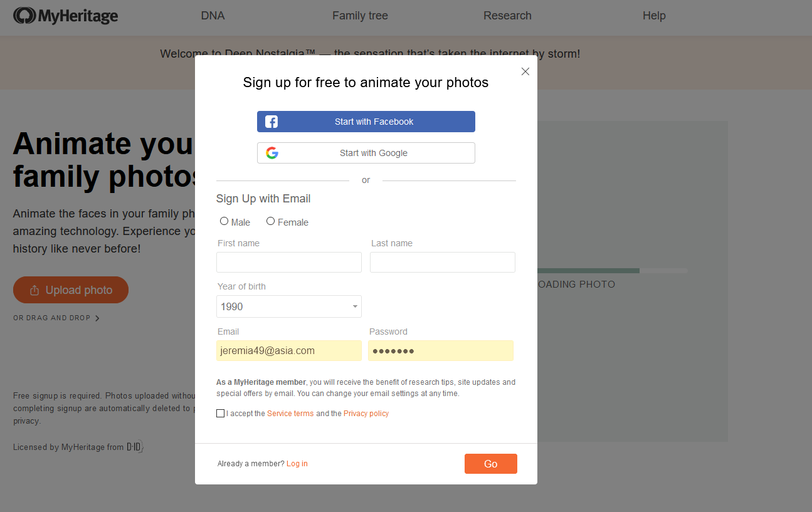Close the sign up dialog
The width and height of the screenshot is (812, 512).
click(x=525, y=71)
